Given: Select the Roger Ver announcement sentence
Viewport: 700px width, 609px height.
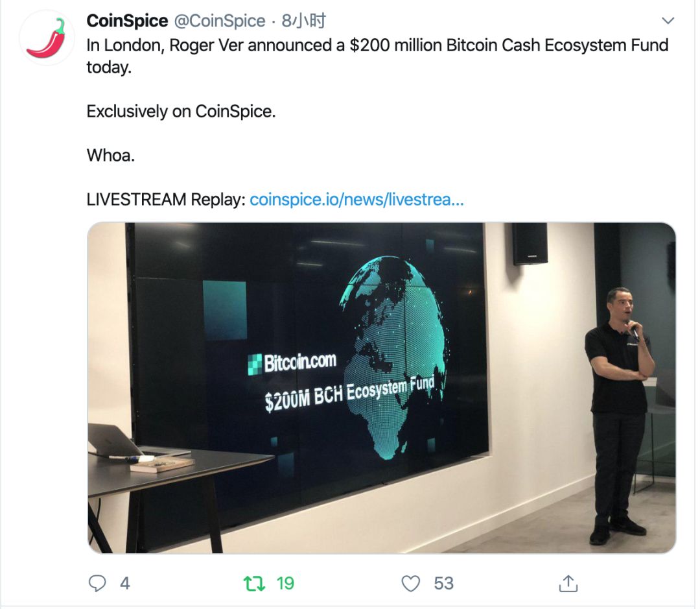Looking at the screenshot, I should pos(377,56).
